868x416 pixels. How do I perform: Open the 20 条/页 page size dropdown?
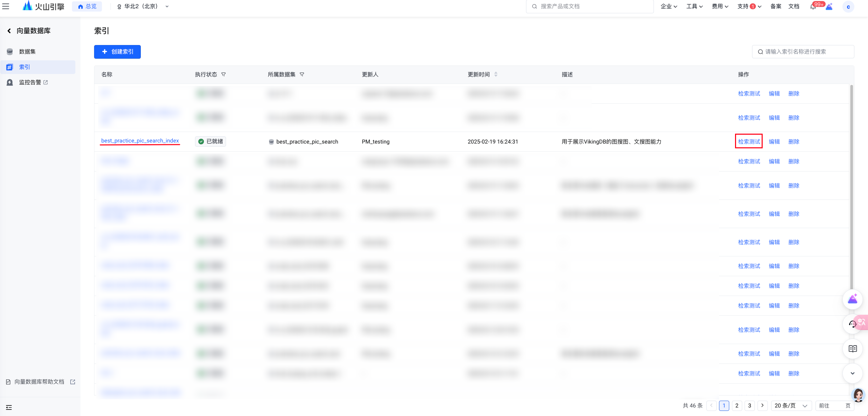click(791, 405)
